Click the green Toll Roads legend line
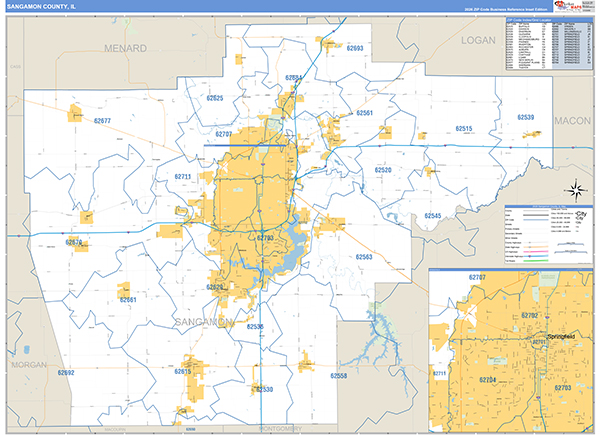This screenshot has width=600, height=435. pyautogui.click(x=536, y=261)
